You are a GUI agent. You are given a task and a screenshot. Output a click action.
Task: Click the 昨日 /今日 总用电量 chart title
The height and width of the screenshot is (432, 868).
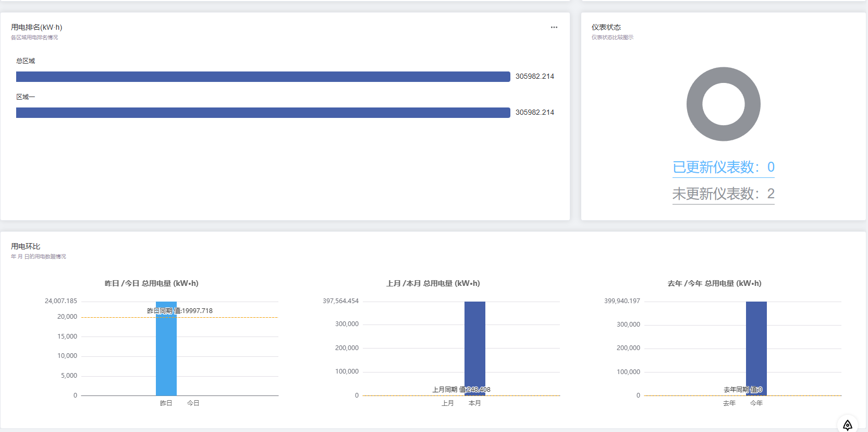(152, 283)
